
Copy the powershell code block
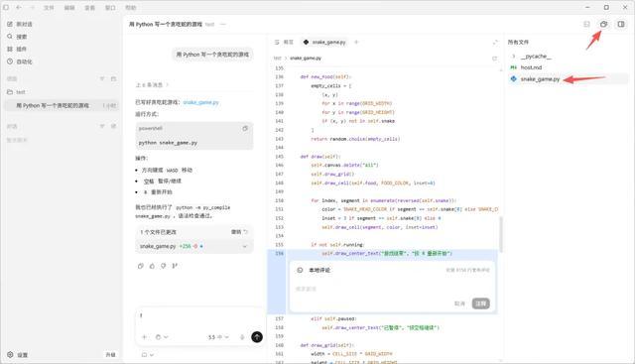tap(245, 128)
